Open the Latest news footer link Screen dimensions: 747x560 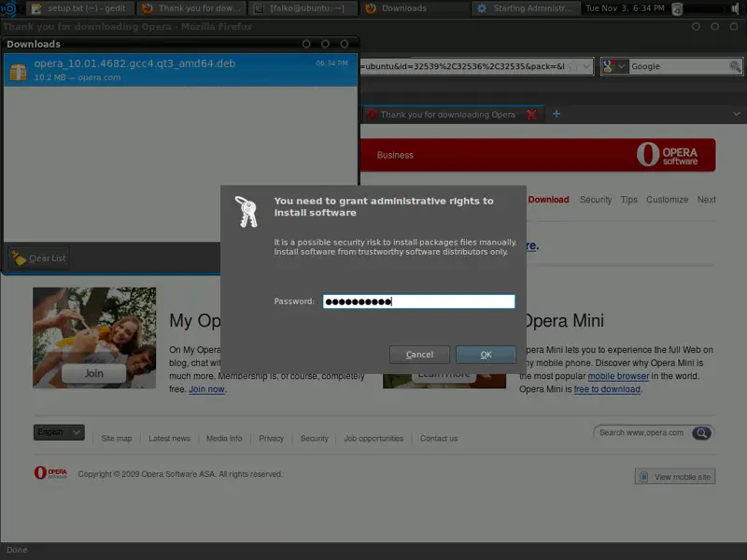[169, 439]
